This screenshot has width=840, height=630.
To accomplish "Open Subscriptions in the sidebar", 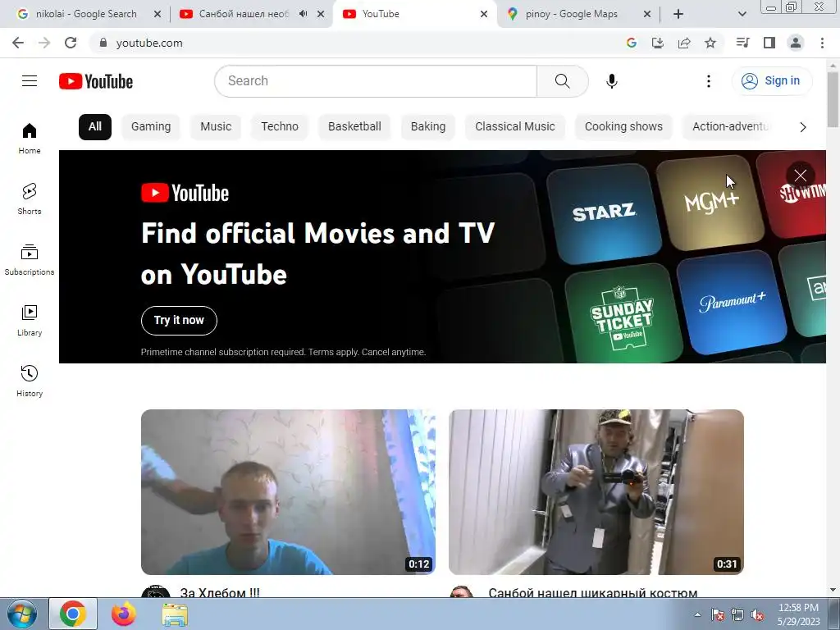I will coord(30,260).
